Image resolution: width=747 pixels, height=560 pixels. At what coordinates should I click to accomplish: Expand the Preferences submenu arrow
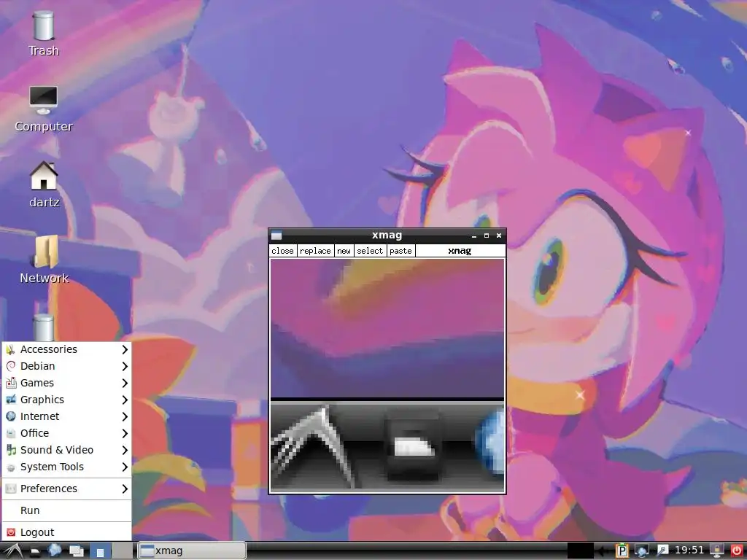pyautogui.click(x=125, y=489)
